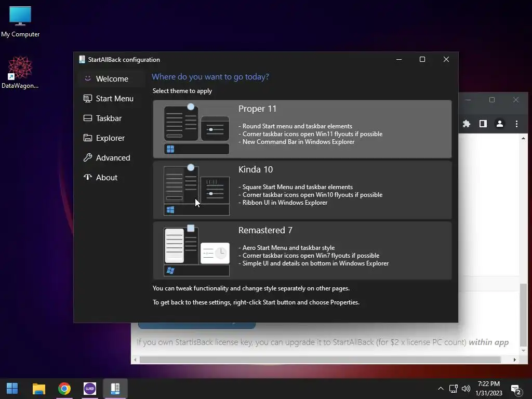The width and height of the screenshot is (532, 399).
Task: Click the StartAllBack title bar icon
Action: point(82,59)
